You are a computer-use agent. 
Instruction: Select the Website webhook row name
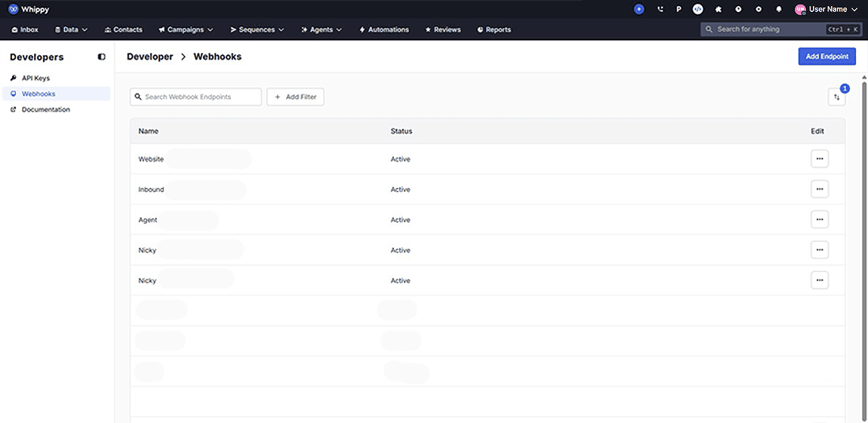151,159
